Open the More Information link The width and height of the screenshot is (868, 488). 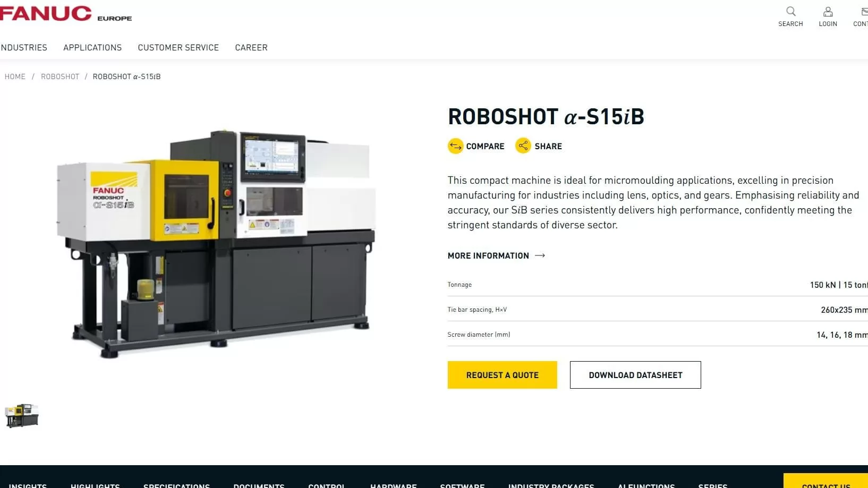coord(488,255)
